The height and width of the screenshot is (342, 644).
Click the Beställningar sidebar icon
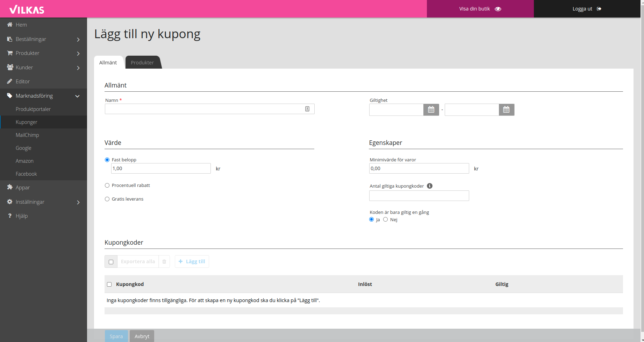10,39
